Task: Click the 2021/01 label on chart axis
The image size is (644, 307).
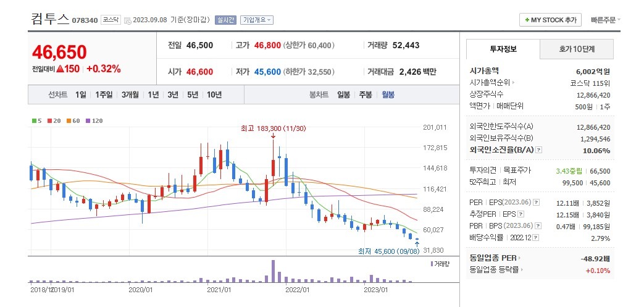Action: click(219, 290)
